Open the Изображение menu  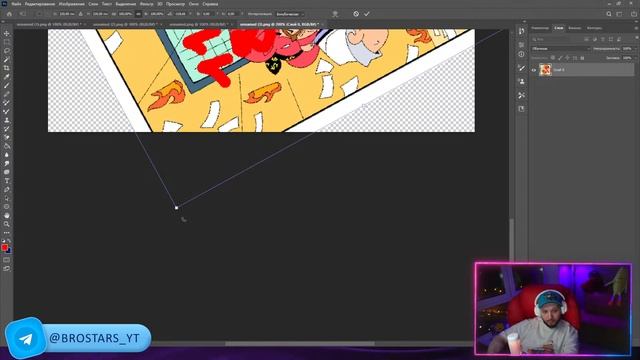click(x=71, y=4)
